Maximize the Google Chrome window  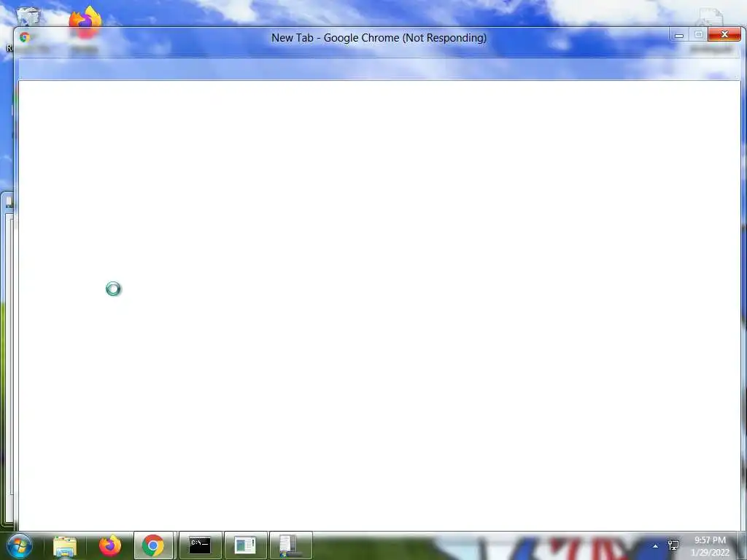[x=698, y=34]
